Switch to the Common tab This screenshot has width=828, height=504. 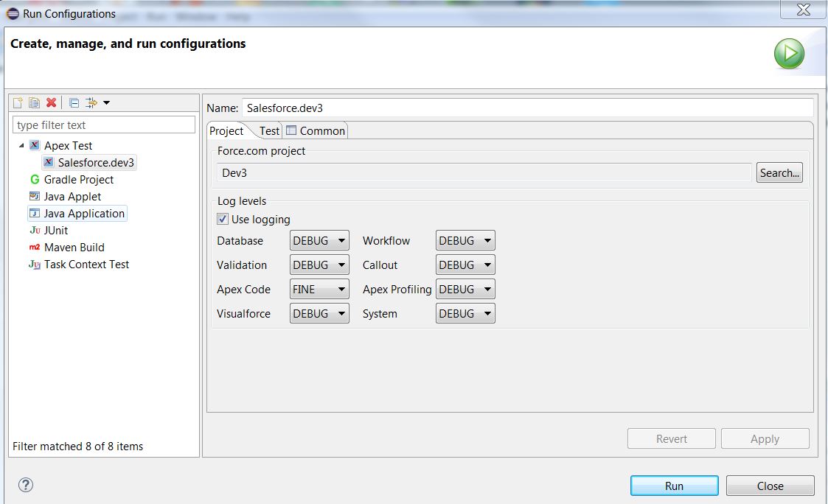[x=316, y=131]
